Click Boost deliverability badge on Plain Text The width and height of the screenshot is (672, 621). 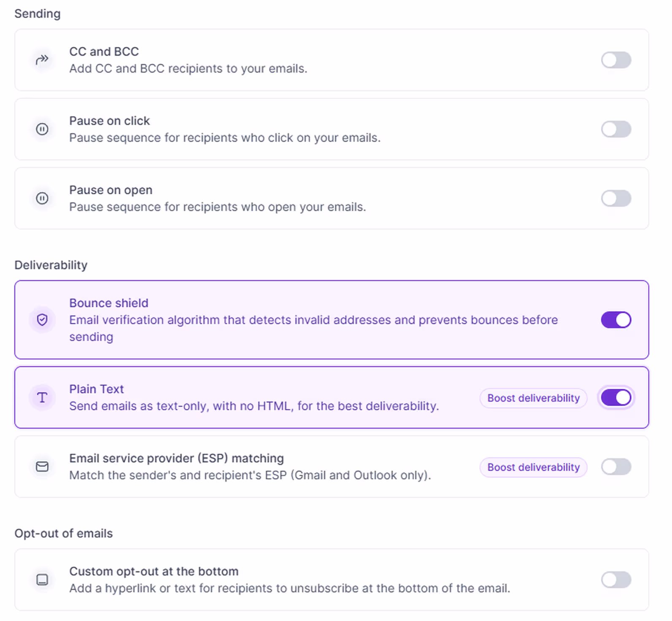pyautogui.click(x=533, y=398)
